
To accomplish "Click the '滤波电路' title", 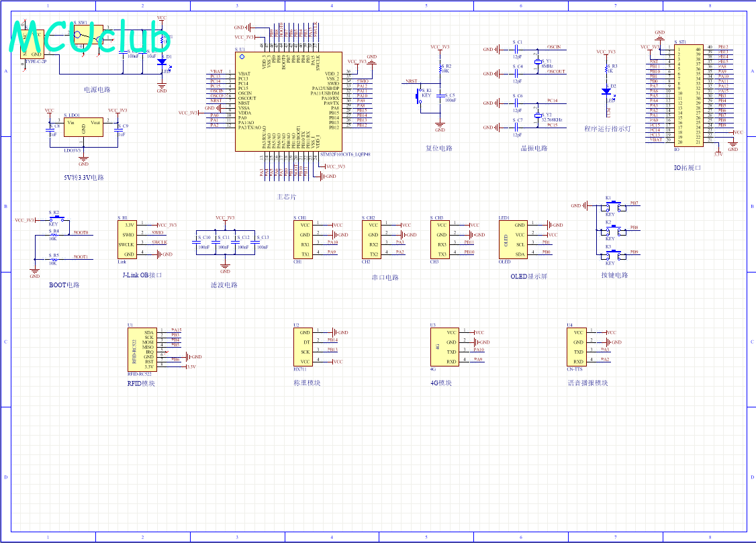I will 224,285.
